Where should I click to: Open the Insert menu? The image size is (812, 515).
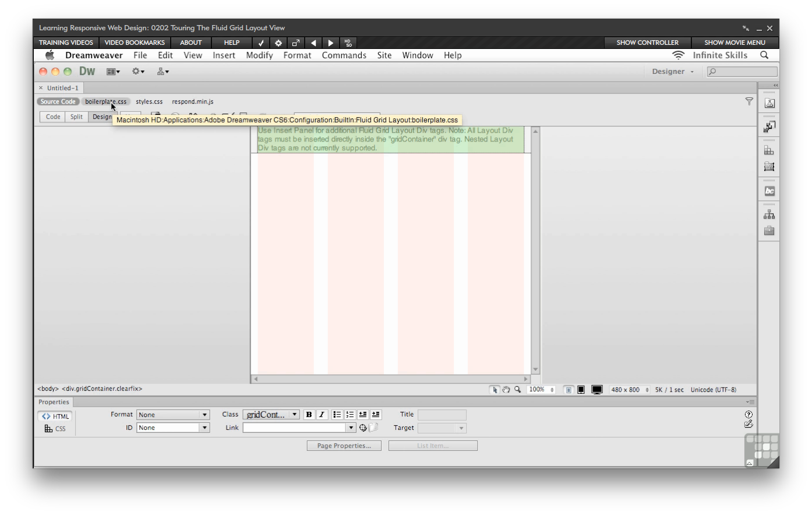224,55
